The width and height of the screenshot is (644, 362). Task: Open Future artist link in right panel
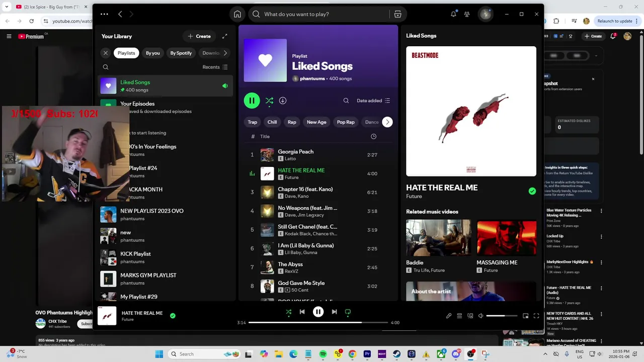click(x=414, y=196)
